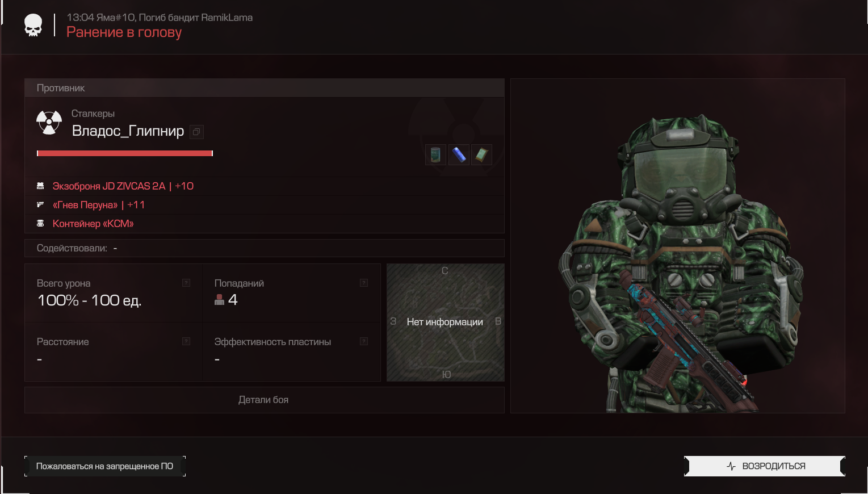Select the blue syringe consumable icon
Image resolution: width=868 pixels, height=494 pixels.
(x=459, y=154)
